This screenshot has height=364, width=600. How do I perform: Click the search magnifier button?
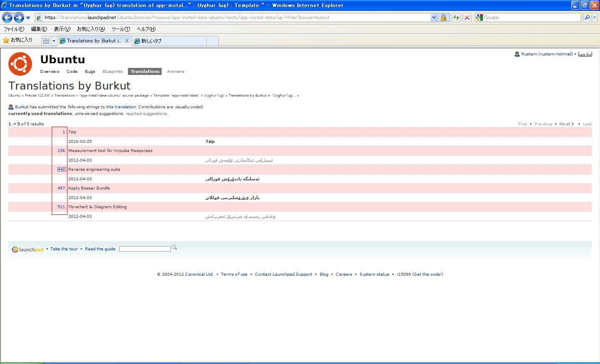pyautogui.click(x=587, y=17)
